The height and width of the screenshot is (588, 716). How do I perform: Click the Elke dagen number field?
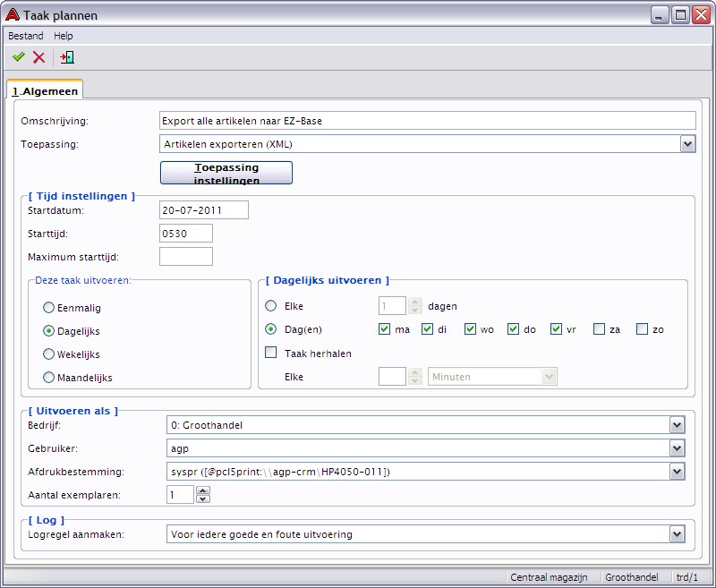(x=392, y=306)
